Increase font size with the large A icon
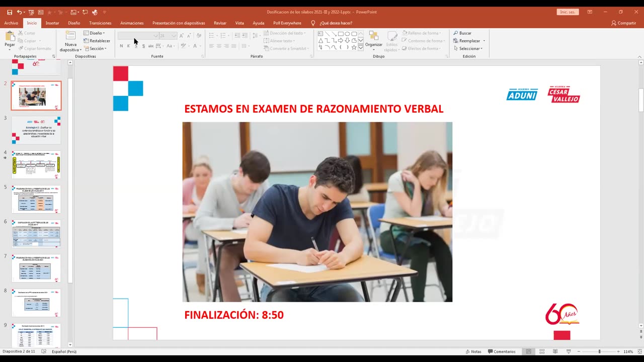 [x=182, y=36]
